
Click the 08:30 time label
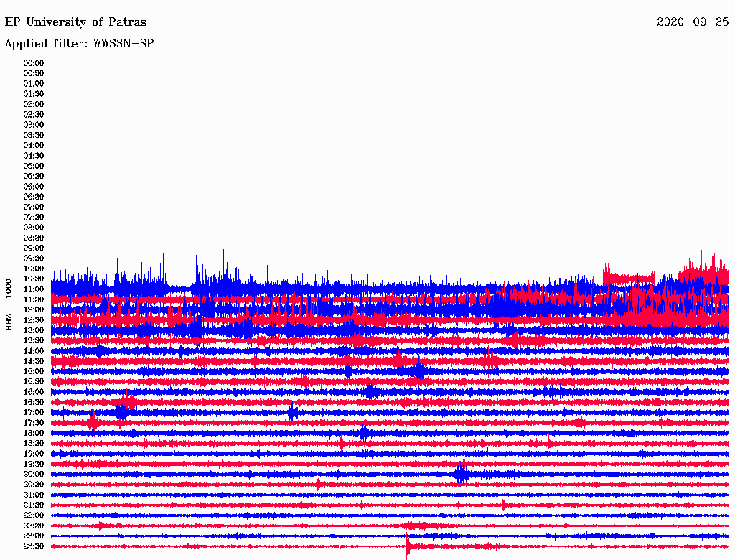33,238
